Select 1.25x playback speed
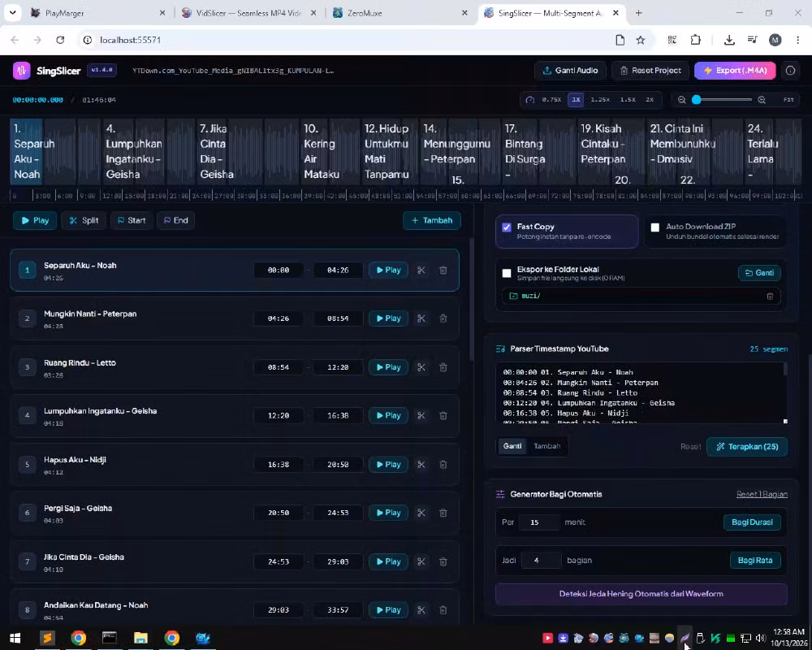 click(x=600, y=99)
